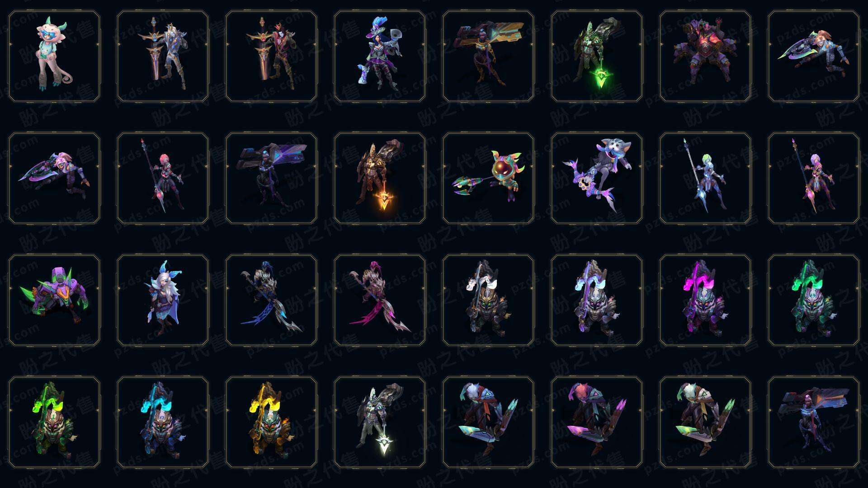Pick the magenta scythe warrior skin
This screenshot has height=488, width=868.
(x=380, y=300)
